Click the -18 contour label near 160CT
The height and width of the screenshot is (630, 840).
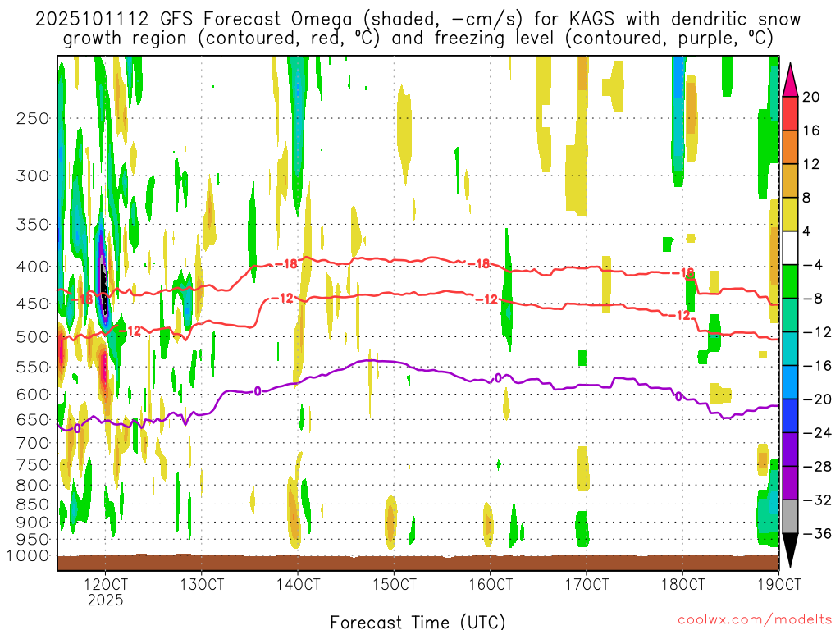478,263
